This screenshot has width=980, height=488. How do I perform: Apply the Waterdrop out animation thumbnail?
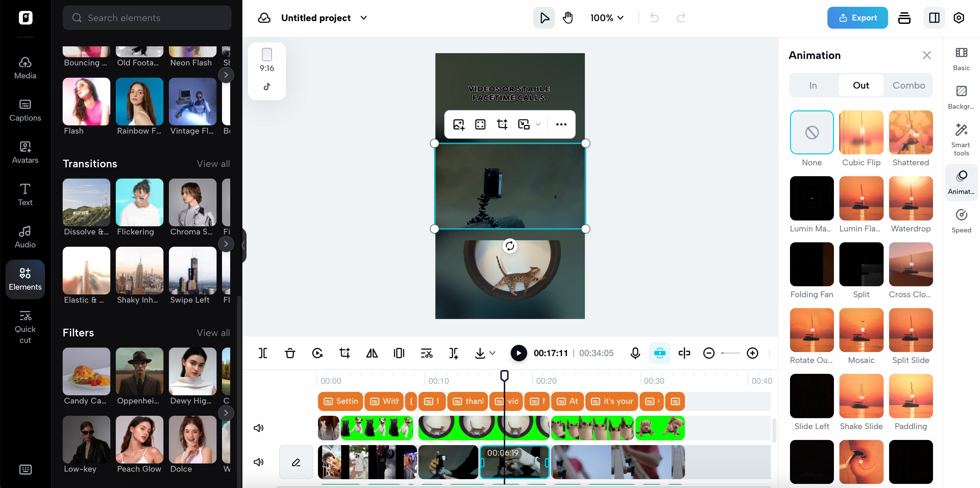pos(911,198)
